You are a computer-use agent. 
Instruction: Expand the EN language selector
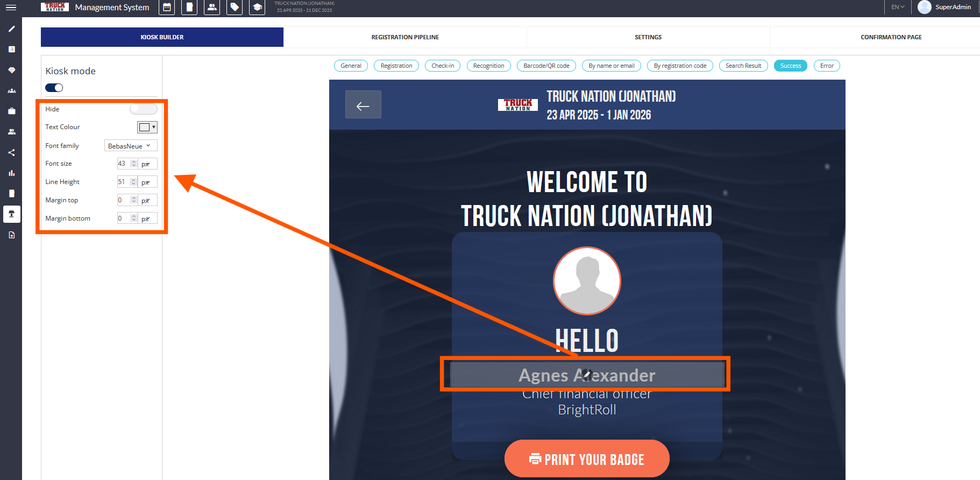pos(898,7)
